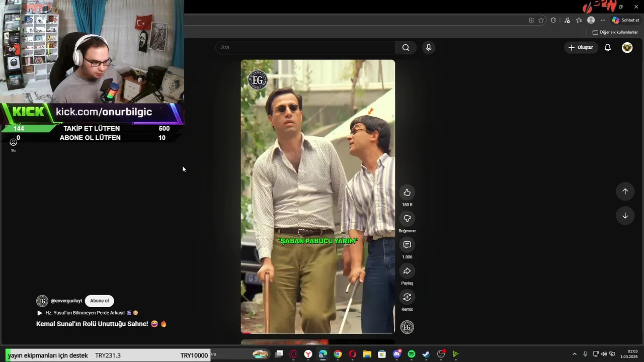
Task: Open File Explorer from taskbar
Action: [x=367, y=354]
